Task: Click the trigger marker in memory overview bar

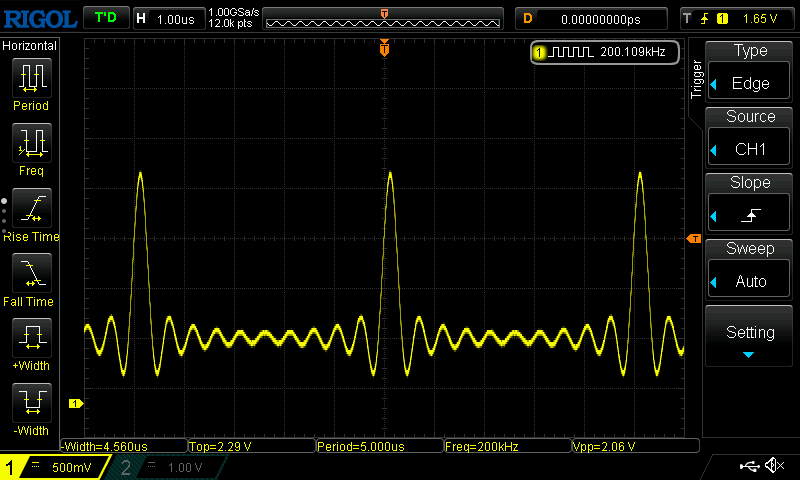Action: 384,13
